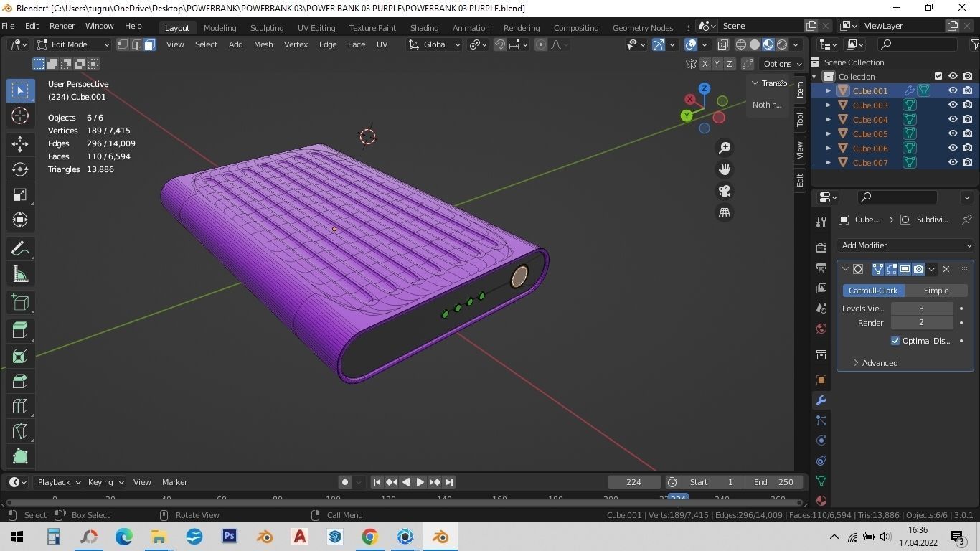
Task: Open the Render menu
Action: click(x=62, y=26)
